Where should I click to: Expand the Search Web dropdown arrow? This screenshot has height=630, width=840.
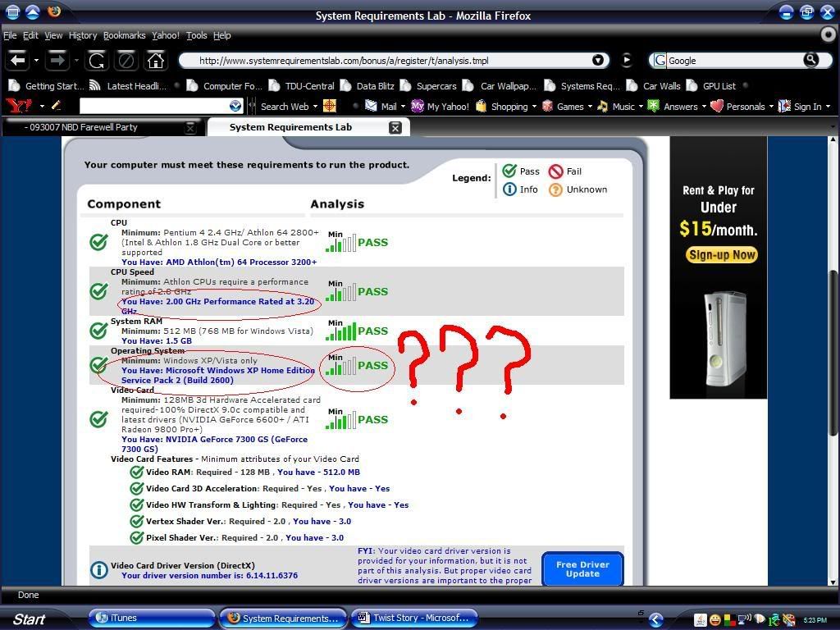pyautogui.click(x=315, y=107)
